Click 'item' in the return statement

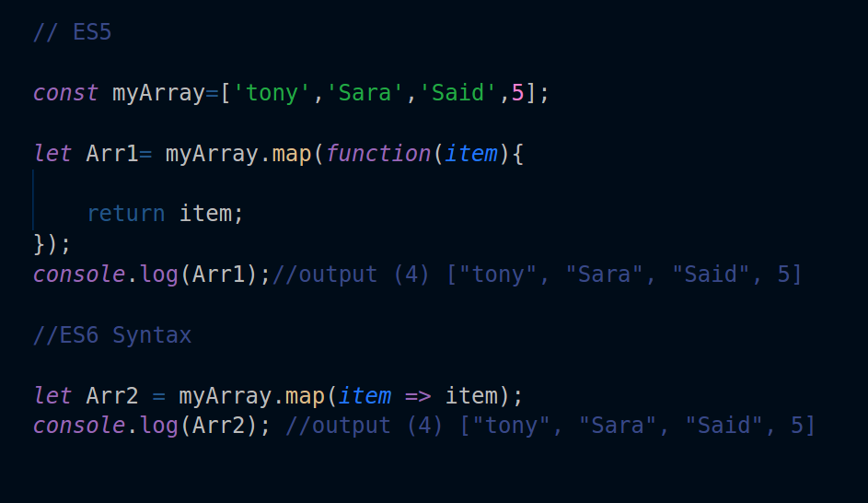click(x=205, y=214)
